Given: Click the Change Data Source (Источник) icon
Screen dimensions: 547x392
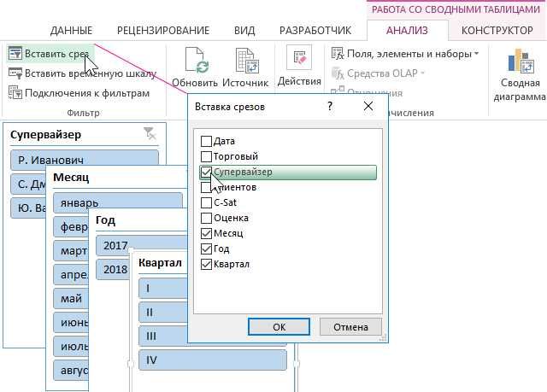Looking at the screenshot, I should point(245,61).
